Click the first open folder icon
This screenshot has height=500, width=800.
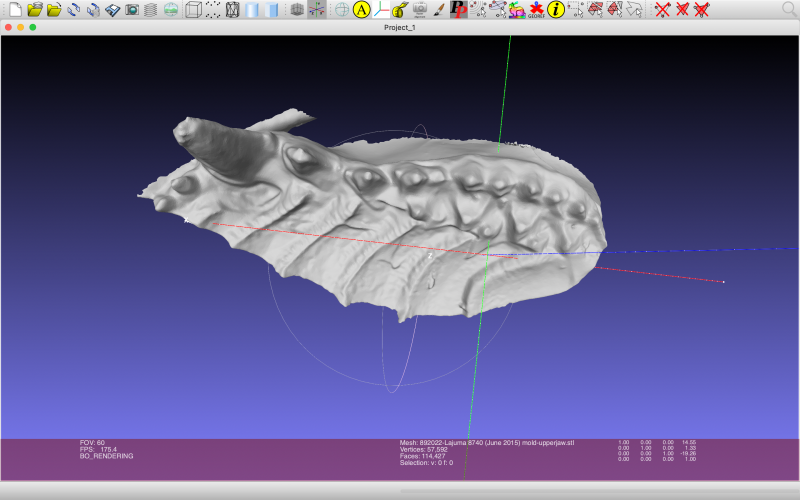(35, 10)
